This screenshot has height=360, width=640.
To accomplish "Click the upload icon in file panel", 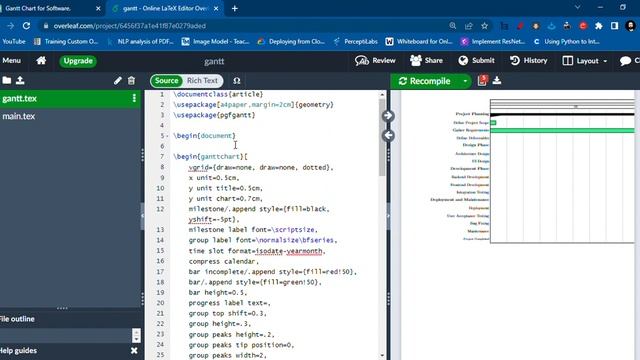I will [x=20, y=80].
